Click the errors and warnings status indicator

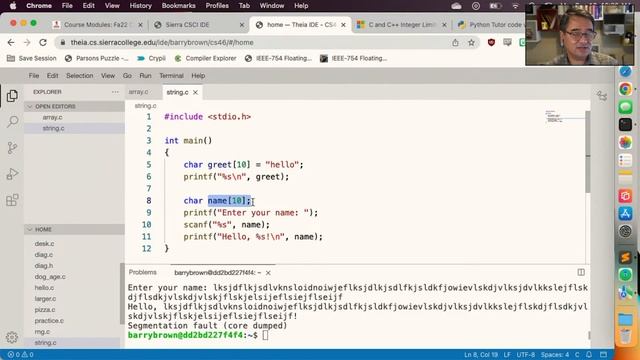click(20, 355)
